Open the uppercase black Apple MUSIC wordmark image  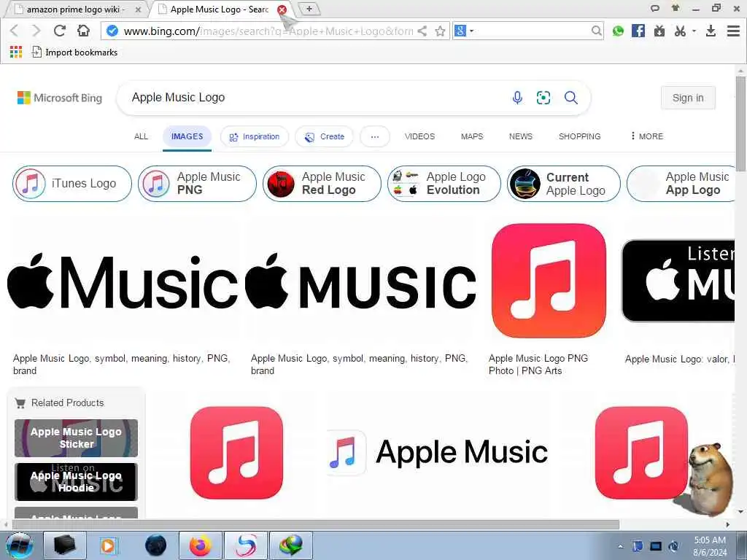[360, 281]
